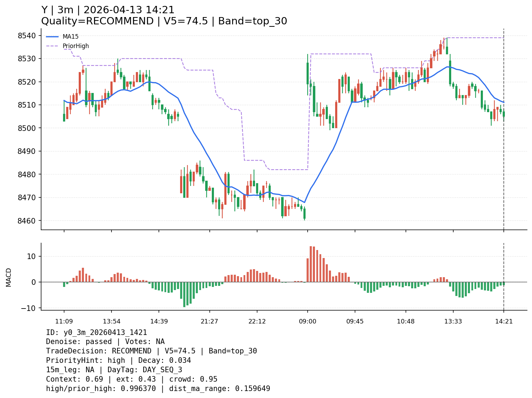
Task: Select the 11:09 time axis marker
Action: 64,321
